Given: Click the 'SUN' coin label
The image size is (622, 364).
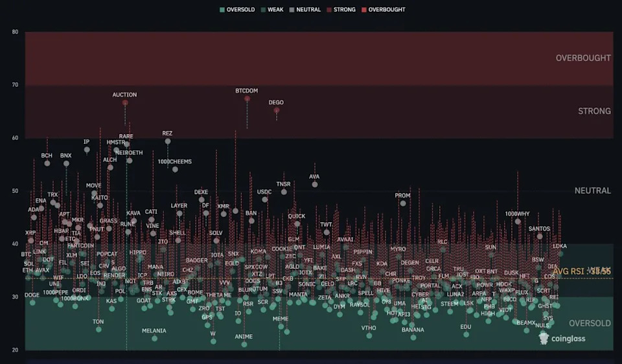Looking at the screenshot, I should 490,247.
